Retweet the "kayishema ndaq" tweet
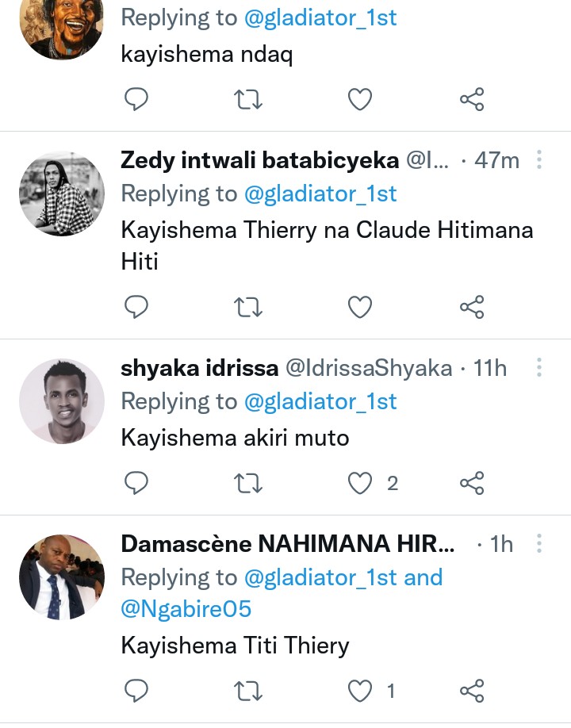Screen dimensions: 571x728 coord(249,99)
